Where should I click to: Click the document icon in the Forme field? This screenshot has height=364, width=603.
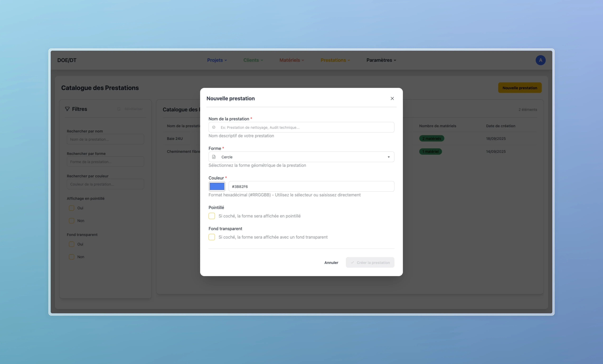click(x=214, y=157)
